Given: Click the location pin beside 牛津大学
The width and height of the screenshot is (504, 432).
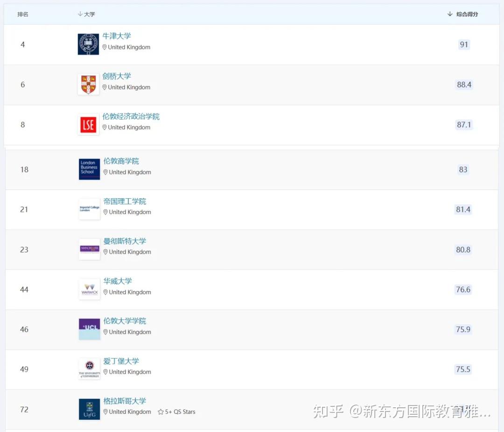Looking at the screenshot, I should [x=105, y=47].
